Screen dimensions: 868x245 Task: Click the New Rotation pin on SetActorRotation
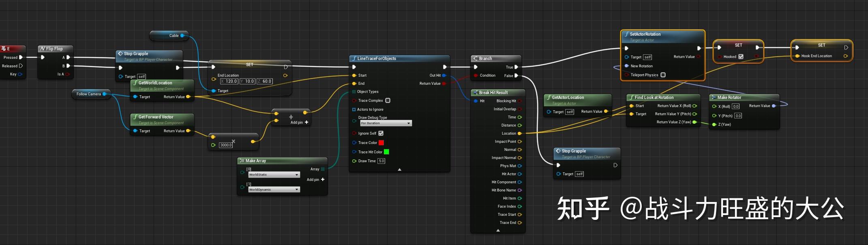[627, 66]
